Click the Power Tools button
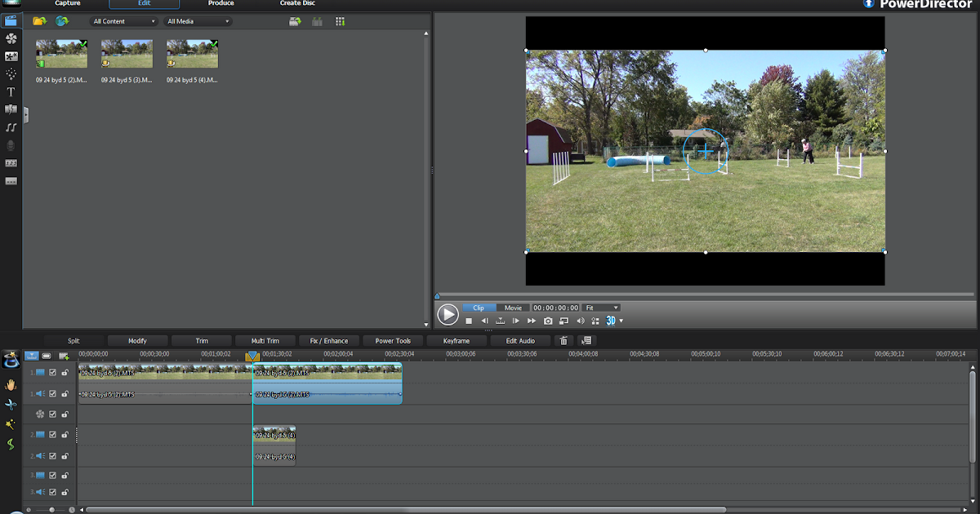 pos(393,340)
